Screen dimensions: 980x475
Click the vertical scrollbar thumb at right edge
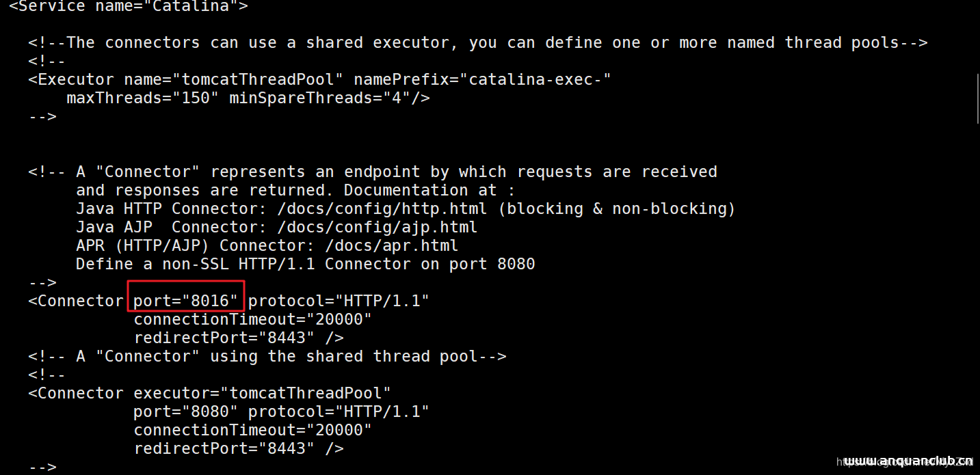[977, 99]
